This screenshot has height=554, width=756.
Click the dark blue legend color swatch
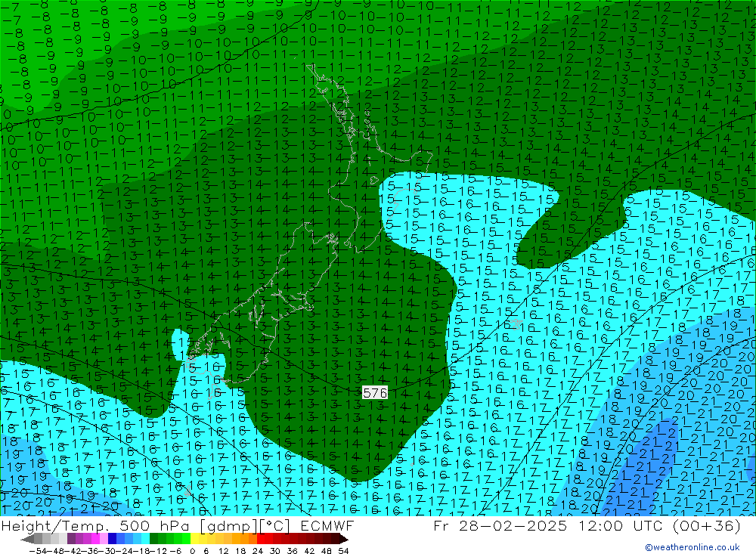112,539
